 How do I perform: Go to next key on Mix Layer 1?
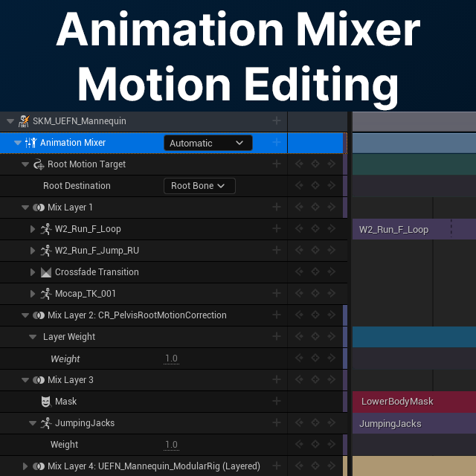[331, 207]
